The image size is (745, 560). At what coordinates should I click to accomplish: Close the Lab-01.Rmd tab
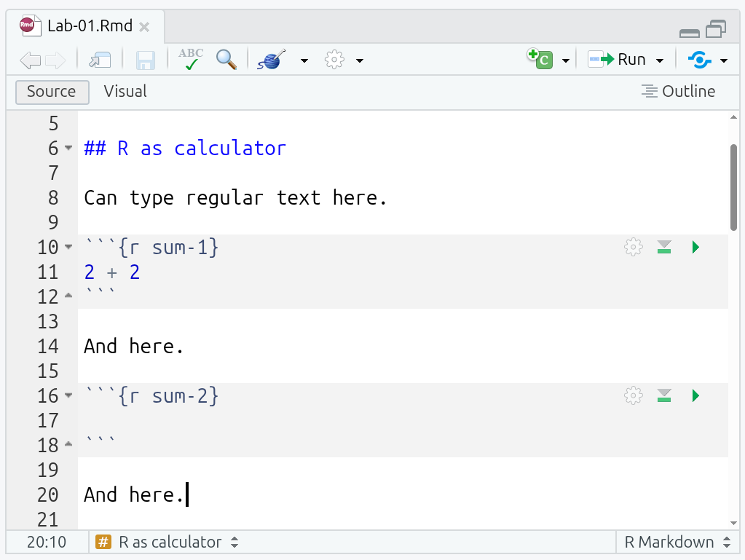pos(144,28)
